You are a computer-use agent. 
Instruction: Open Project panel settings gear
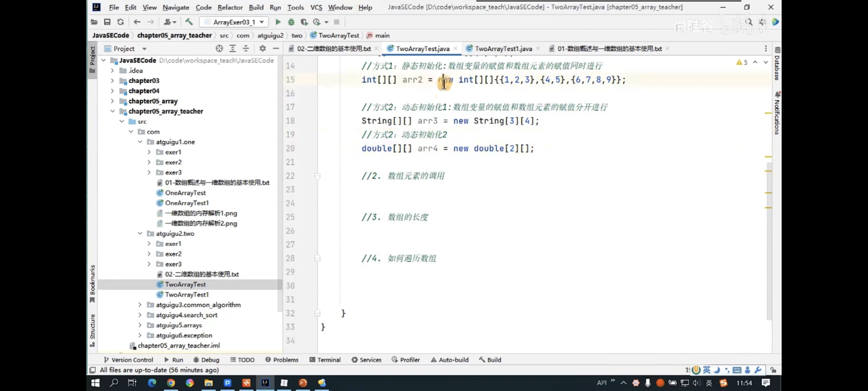pyautogui.click(x=263, y=49)
